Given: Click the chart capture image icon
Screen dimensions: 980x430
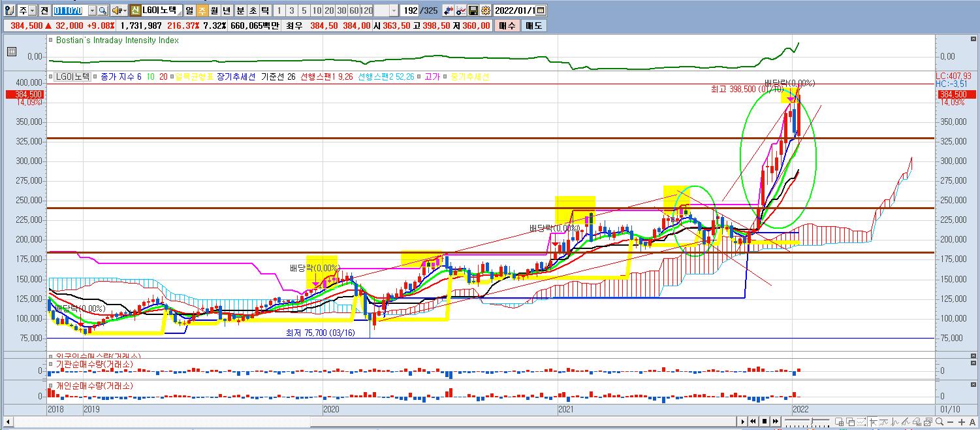Looking at the screenshot, I should (928, 422).
